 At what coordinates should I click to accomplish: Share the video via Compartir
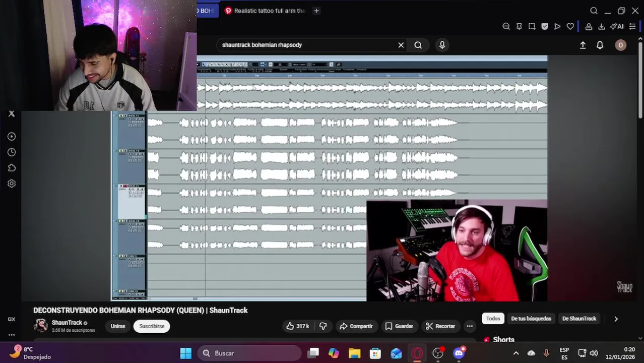356,326
